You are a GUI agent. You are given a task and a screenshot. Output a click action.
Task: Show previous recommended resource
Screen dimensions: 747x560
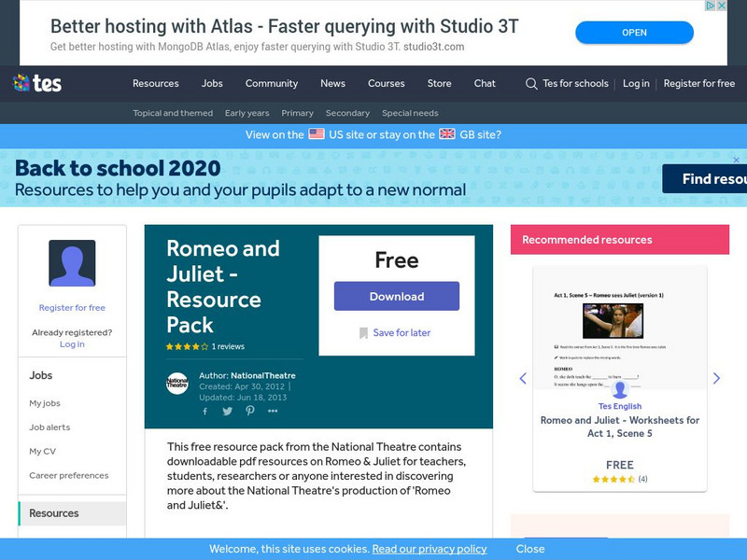[522, 379]
